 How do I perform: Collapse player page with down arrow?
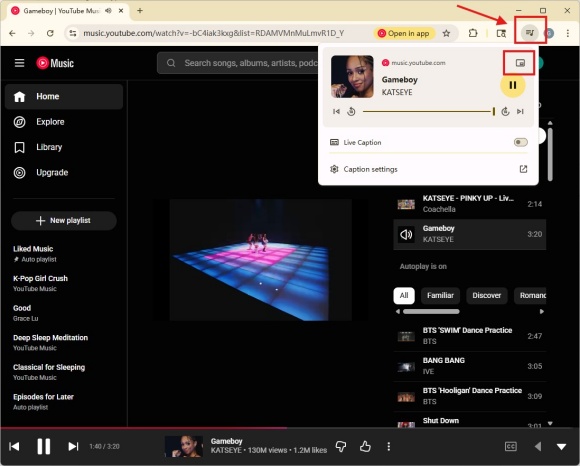pyautogui.click(x=562, y=447)
